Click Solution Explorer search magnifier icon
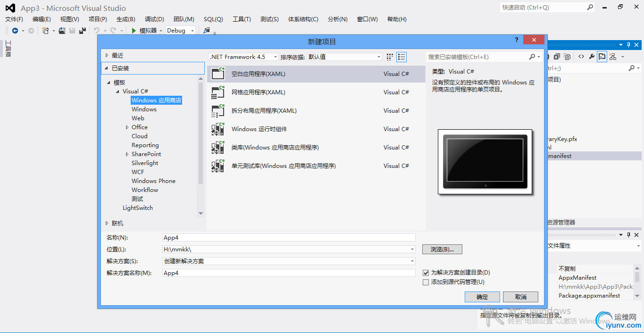This screenshot has width=644, height=333. coord(631,68)
